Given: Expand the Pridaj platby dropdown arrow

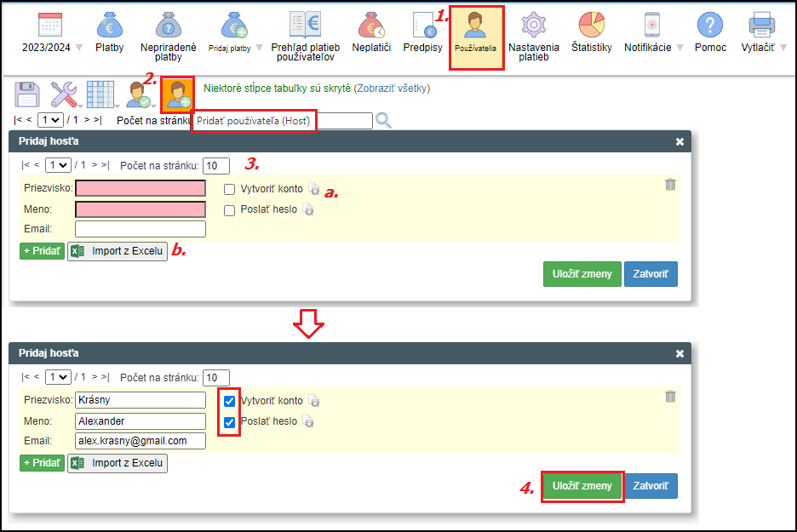Looking at the screenshot, I should (x=259, y=48).
